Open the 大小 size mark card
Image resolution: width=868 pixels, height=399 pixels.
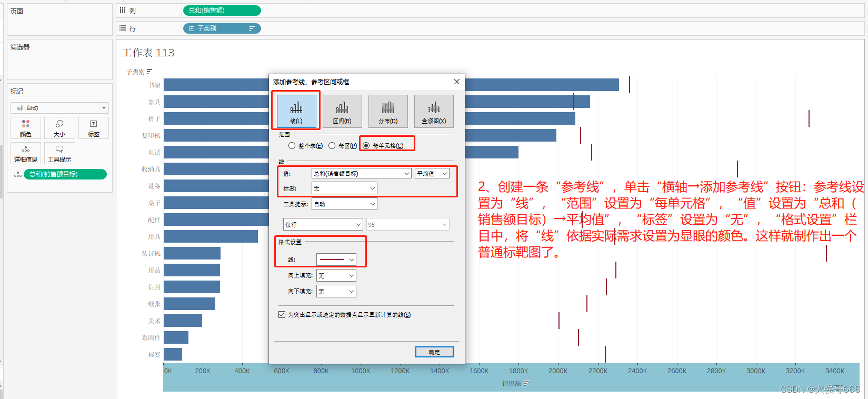[x=59, y=128]
